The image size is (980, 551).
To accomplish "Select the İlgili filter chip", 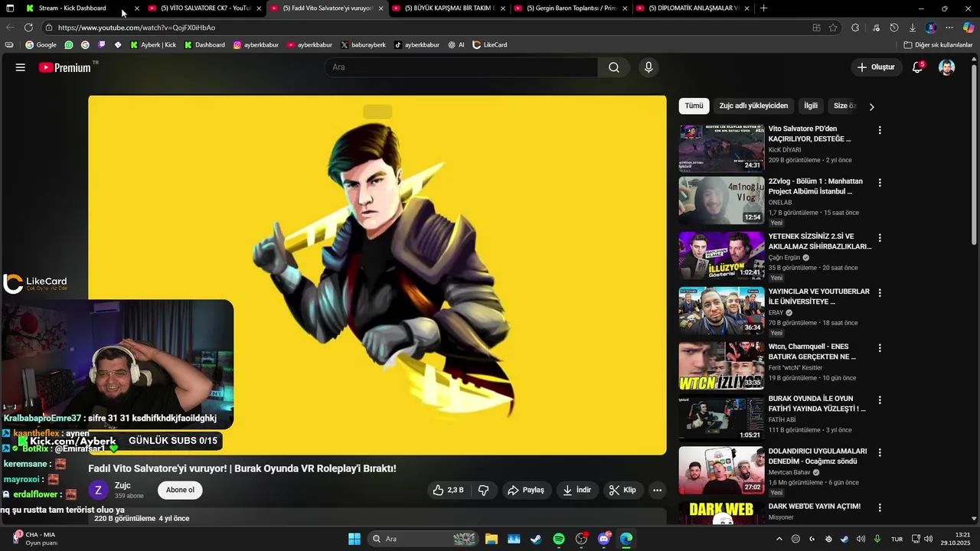I will (811, 106).
